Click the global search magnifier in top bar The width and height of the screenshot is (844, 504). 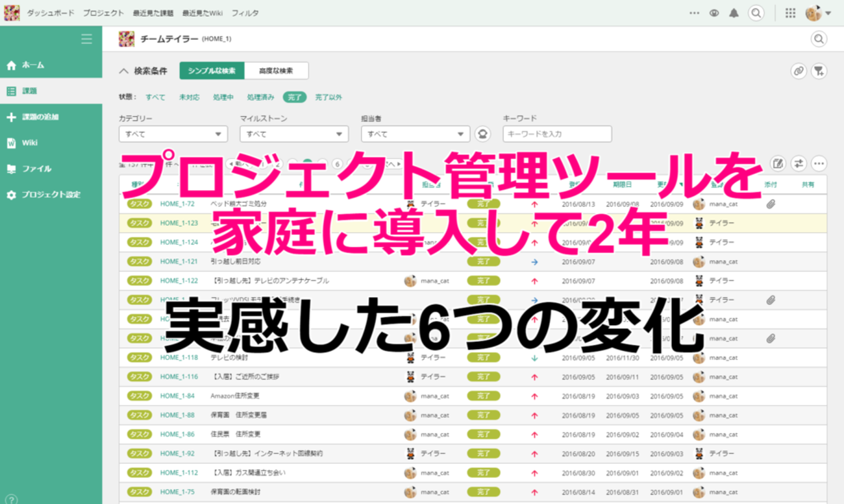point(756,13)
